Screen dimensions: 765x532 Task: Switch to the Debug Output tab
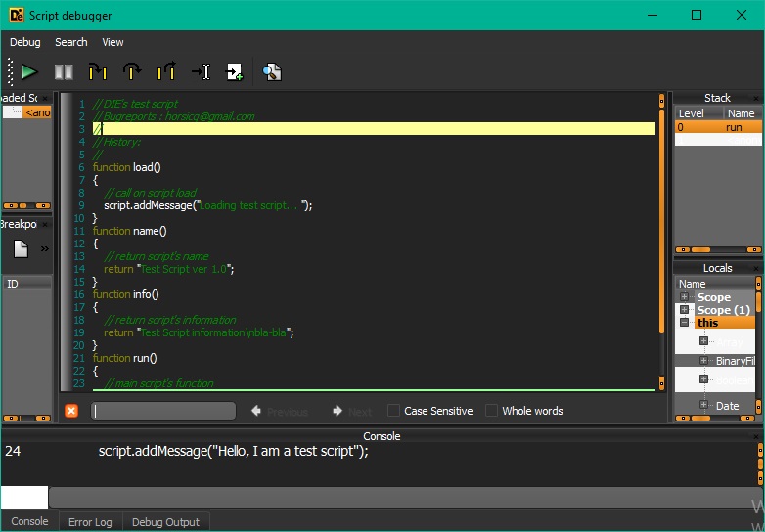pos(165,522)
